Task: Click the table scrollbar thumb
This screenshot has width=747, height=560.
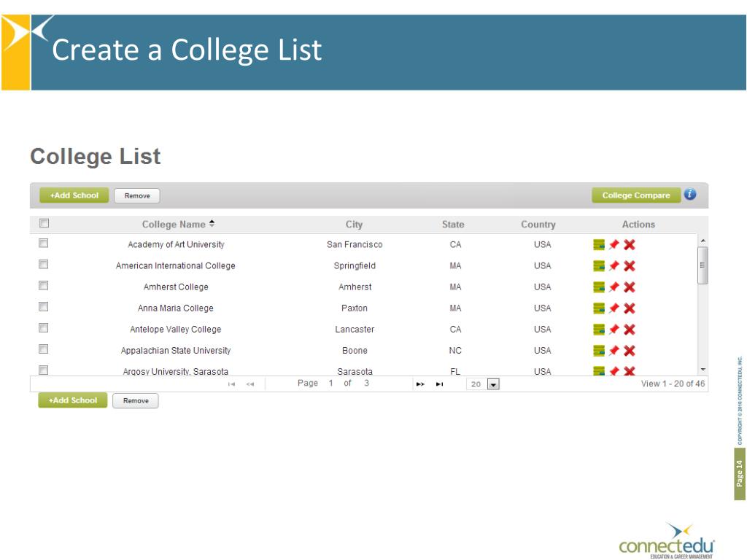Action: (703, 265)
